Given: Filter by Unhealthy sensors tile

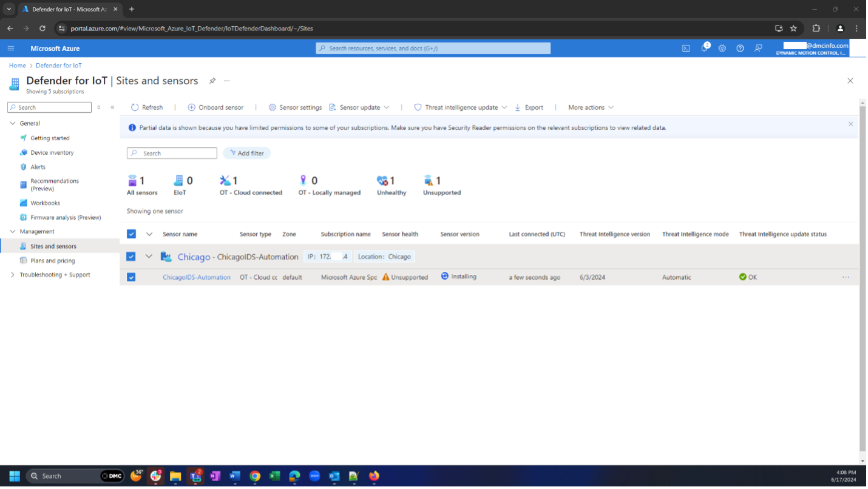Looking at the screenshot, I should click(x=391, y=185).
